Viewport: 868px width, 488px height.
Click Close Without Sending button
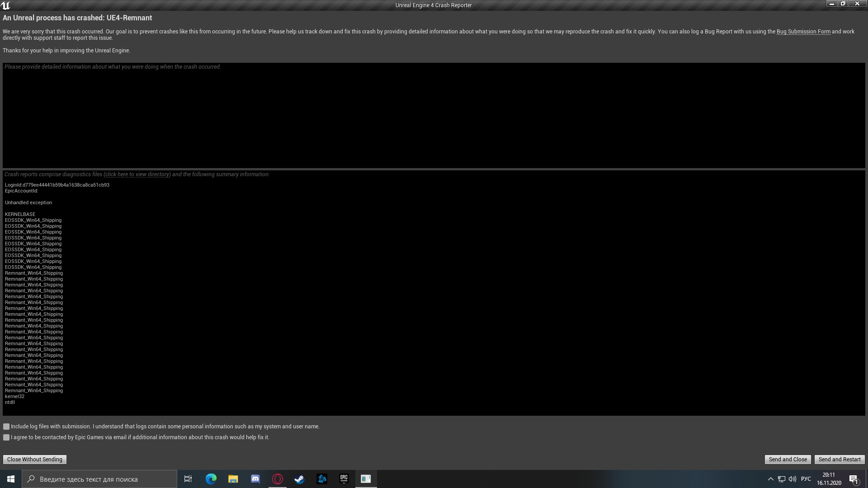[x=35, y=460]
